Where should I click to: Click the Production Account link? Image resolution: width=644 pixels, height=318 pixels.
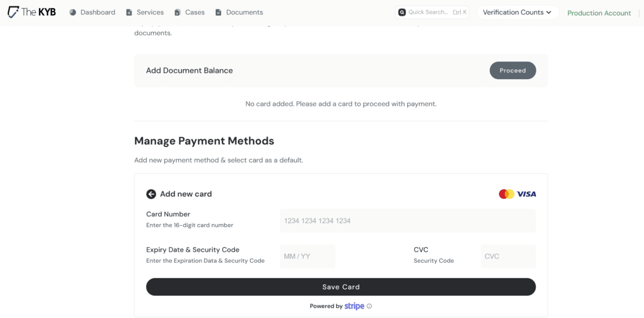tap(599, 13)
